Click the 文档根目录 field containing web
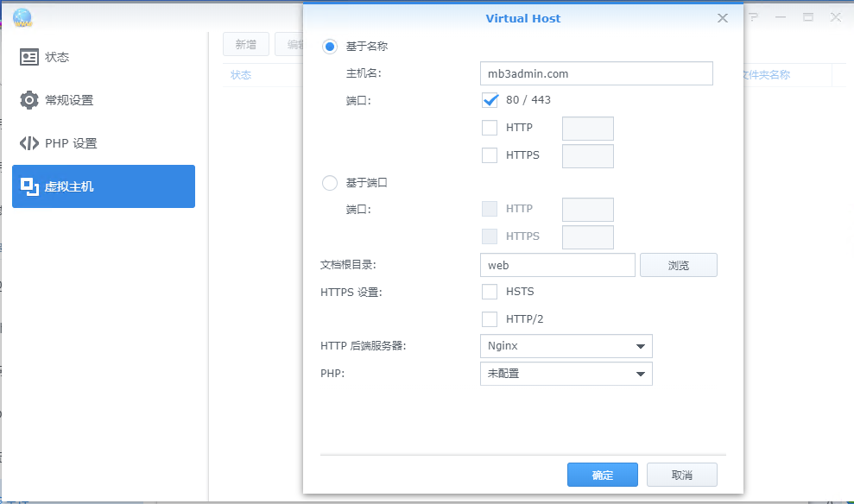This screenshot has height=504, width=854. 558,265
